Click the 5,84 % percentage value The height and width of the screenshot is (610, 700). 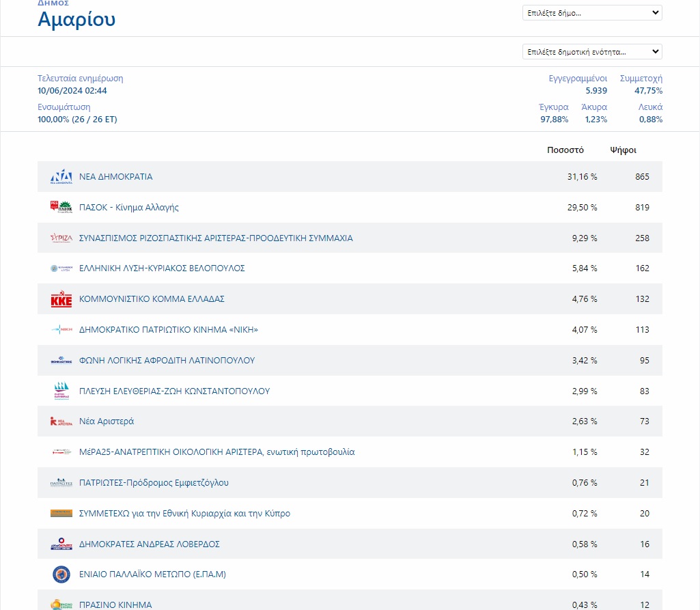[x=585, y=268]
